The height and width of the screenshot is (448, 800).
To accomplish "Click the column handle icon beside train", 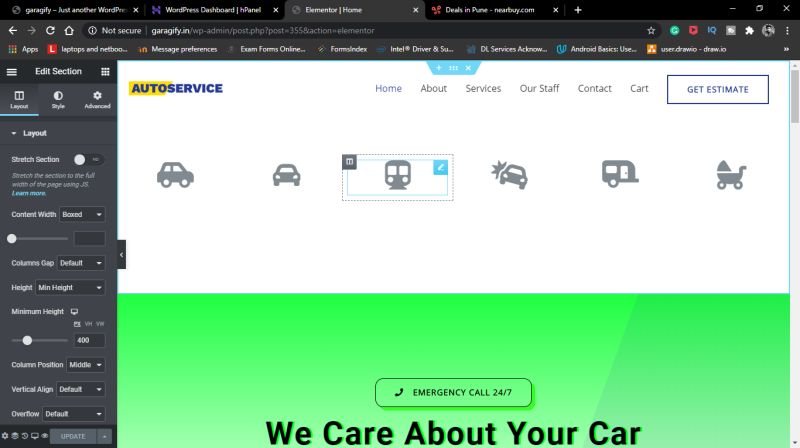I will click(349, 162).
